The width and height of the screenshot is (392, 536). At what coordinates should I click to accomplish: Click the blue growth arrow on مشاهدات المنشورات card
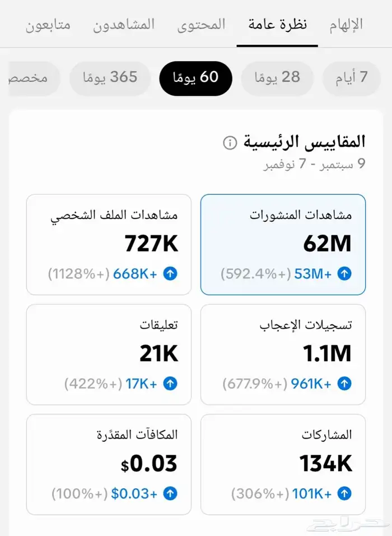click(x=345, y=274)
